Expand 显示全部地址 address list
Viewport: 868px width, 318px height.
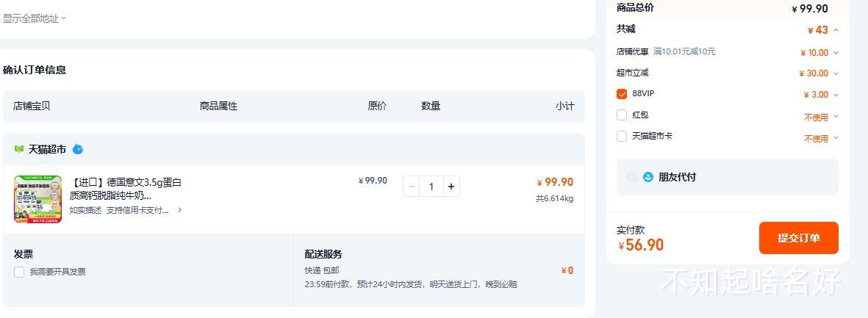pyautogui.click(x=35, y=18)
